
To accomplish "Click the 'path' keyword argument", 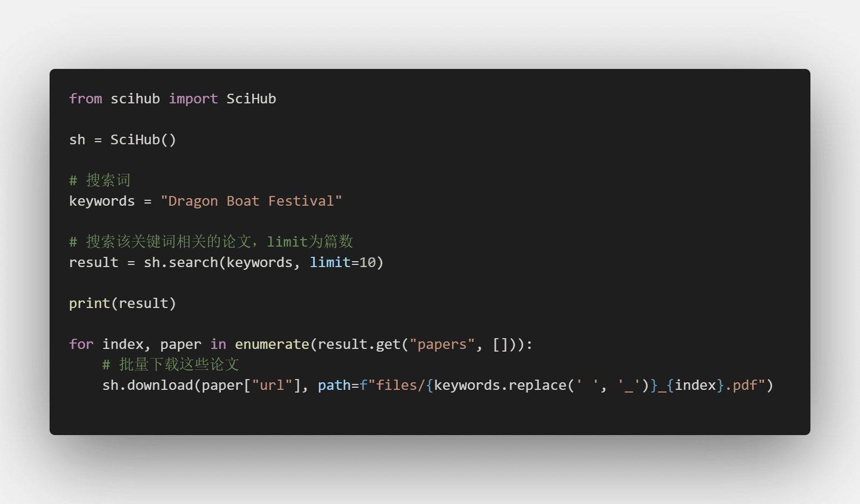I will coord(334,386).
